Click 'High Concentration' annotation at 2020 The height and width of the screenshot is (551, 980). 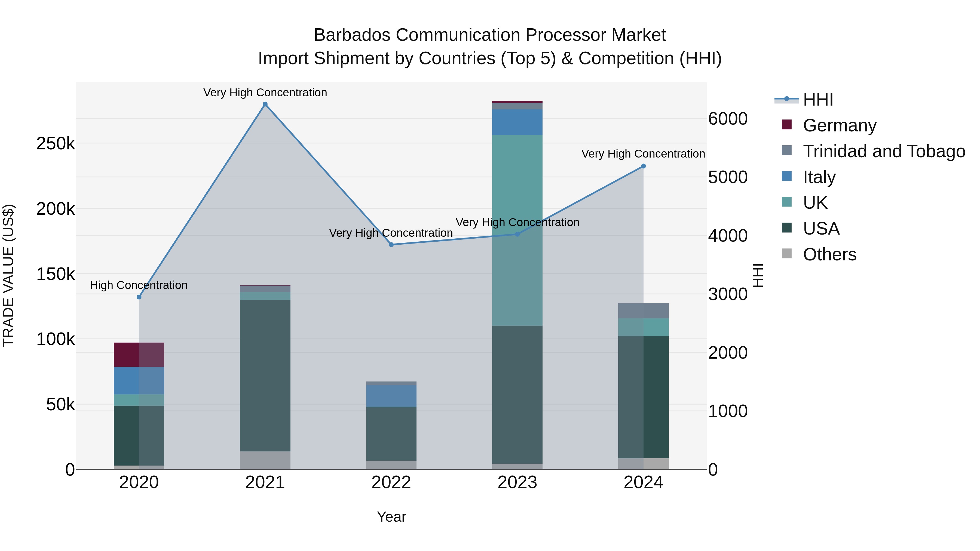point(139,285)
